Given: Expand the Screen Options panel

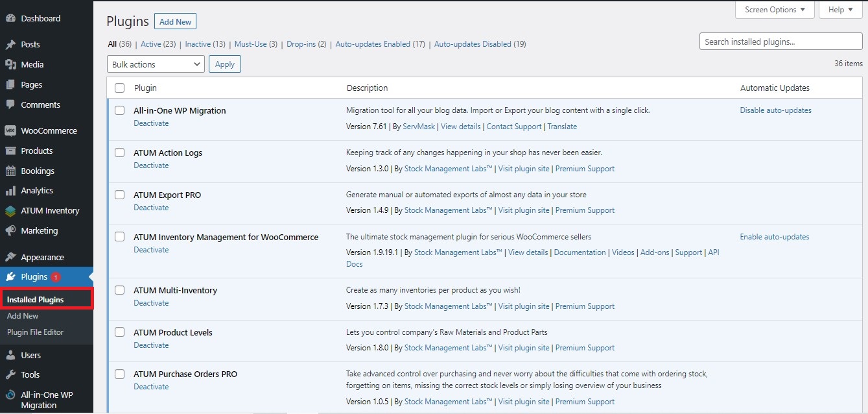Looking at the screenshot, I should pos(775,10).
